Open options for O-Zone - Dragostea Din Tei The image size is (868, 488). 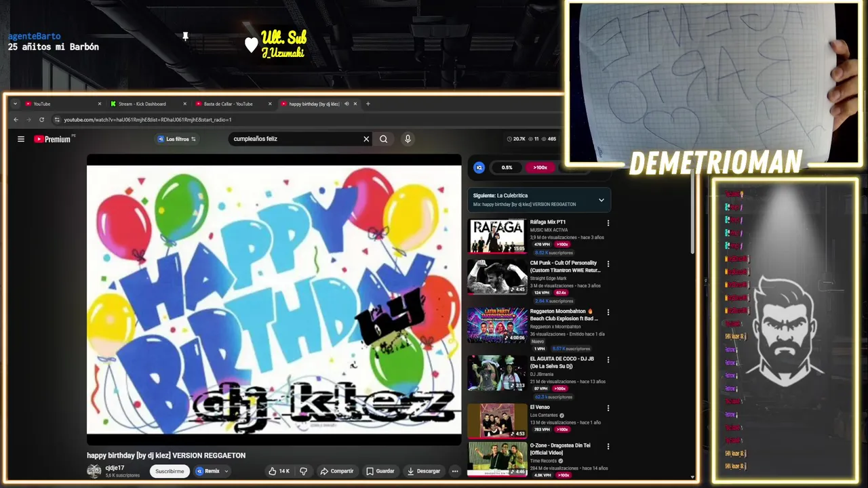tap(608, 446)
